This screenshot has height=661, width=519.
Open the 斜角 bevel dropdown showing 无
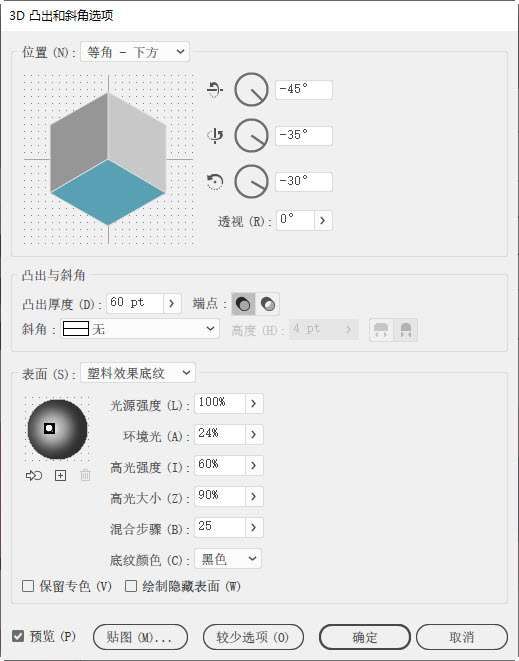coord(140,329)
